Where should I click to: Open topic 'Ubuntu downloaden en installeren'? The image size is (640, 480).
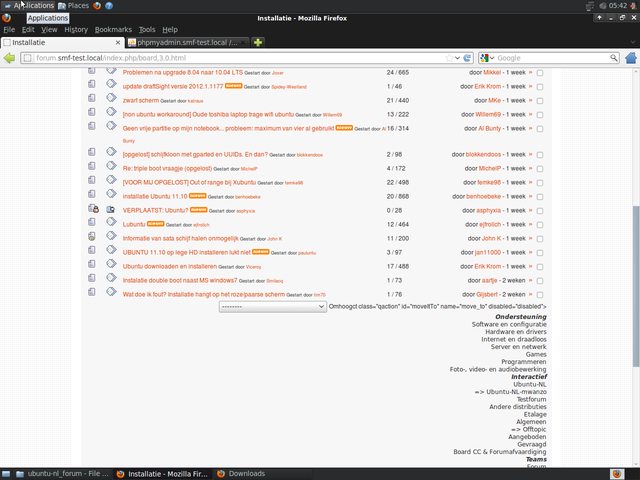tap(170, 267)
